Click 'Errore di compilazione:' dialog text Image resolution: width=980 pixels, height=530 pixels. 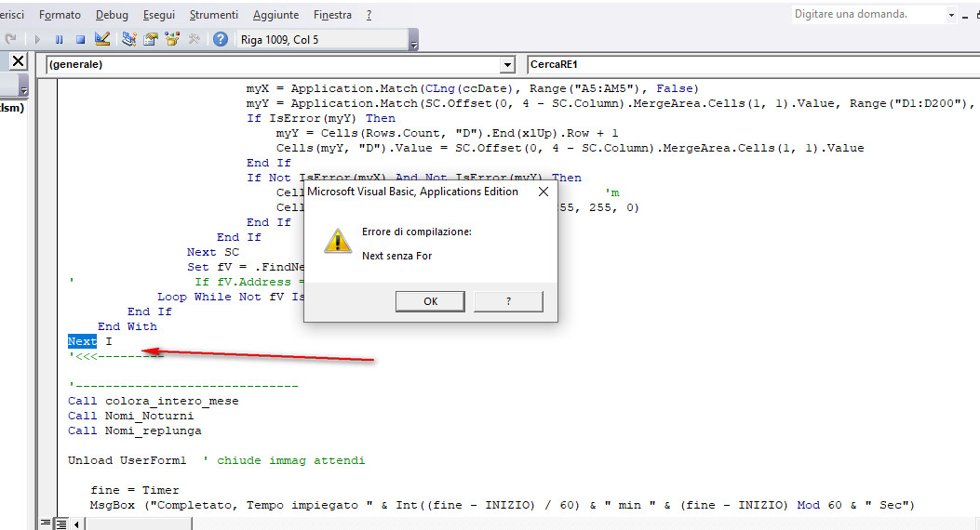[417, 232]
